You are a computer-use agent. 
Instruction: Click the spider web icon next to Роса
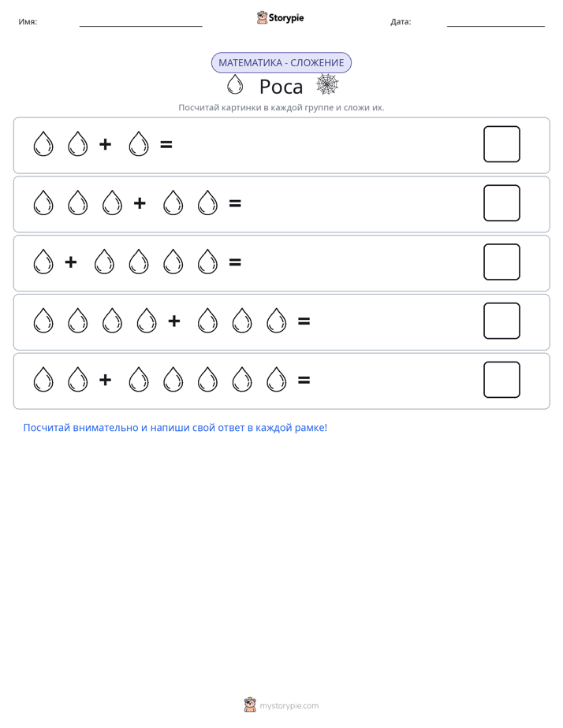[x=327, y=84]
